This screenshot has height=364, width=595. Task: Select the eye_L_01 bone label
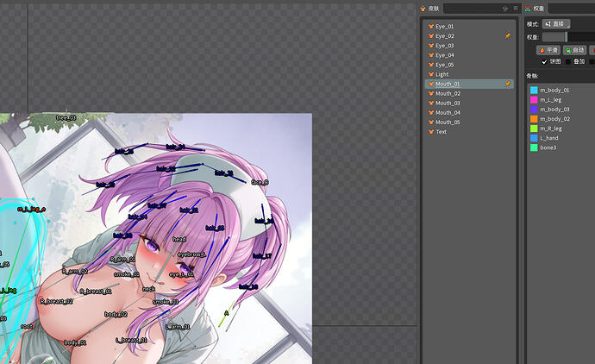tap(181, 274)
